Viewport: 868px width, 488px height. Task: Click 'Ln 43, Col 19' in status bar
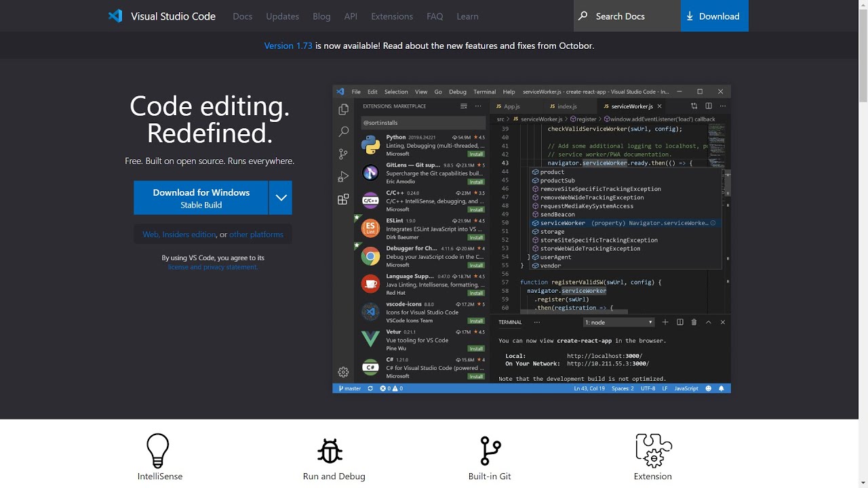click(x=589, y=388)
